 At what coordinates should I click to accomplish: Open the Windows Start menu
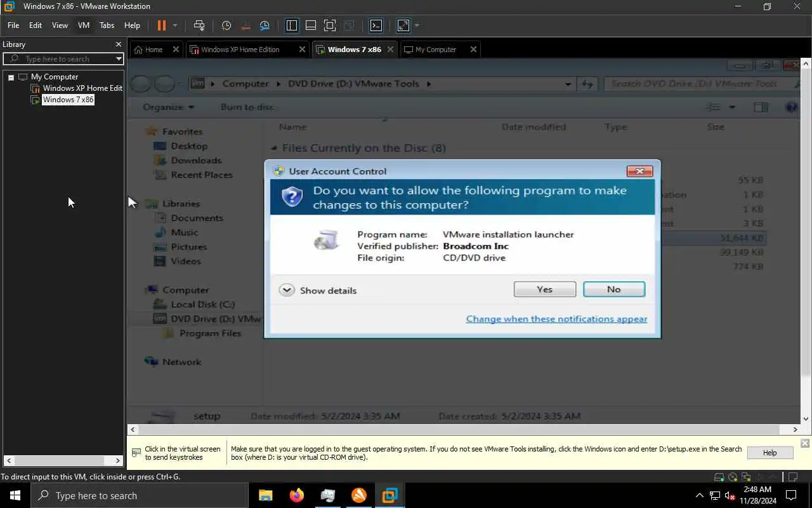[x=15, y=495]
